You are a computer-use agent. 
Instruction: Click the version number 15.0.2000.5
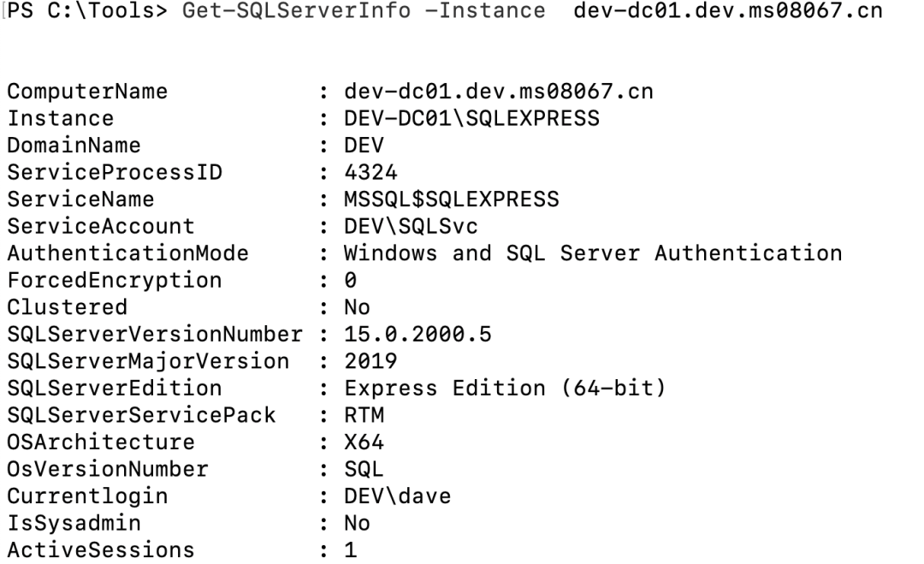click(x=418, y=335)
